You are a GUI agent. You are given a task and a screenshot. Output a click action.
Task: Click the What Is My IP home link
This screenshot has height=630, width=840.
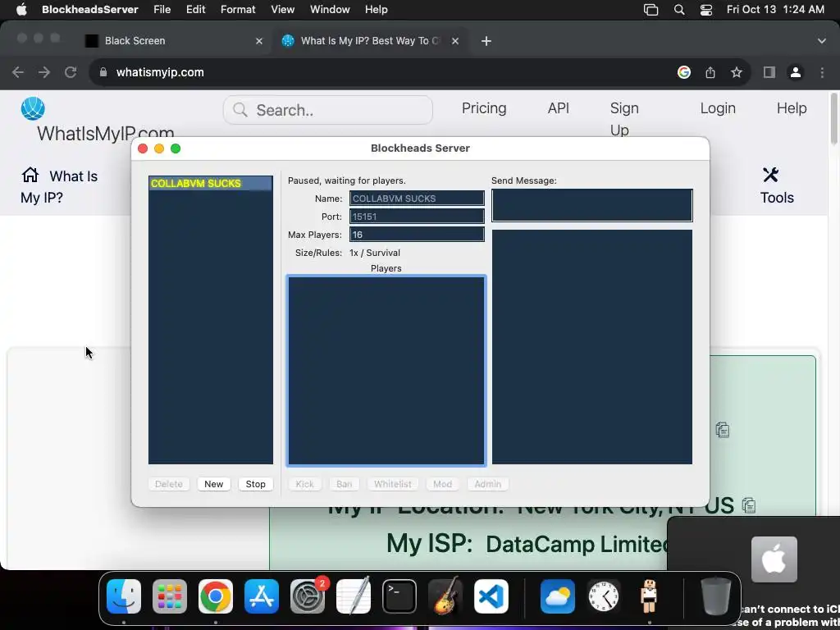[59, 186]
